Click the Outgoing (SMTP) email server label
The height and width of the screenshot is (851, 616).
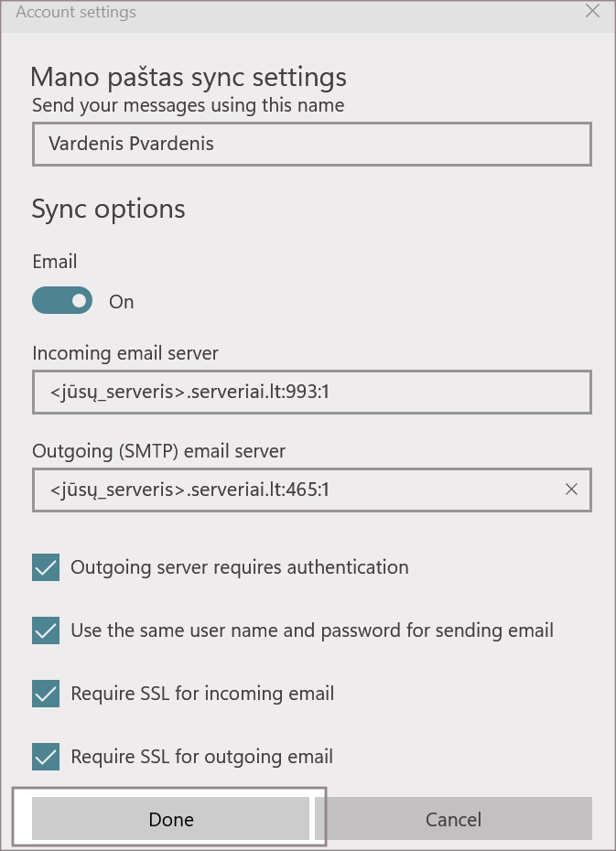pos(158,451)
